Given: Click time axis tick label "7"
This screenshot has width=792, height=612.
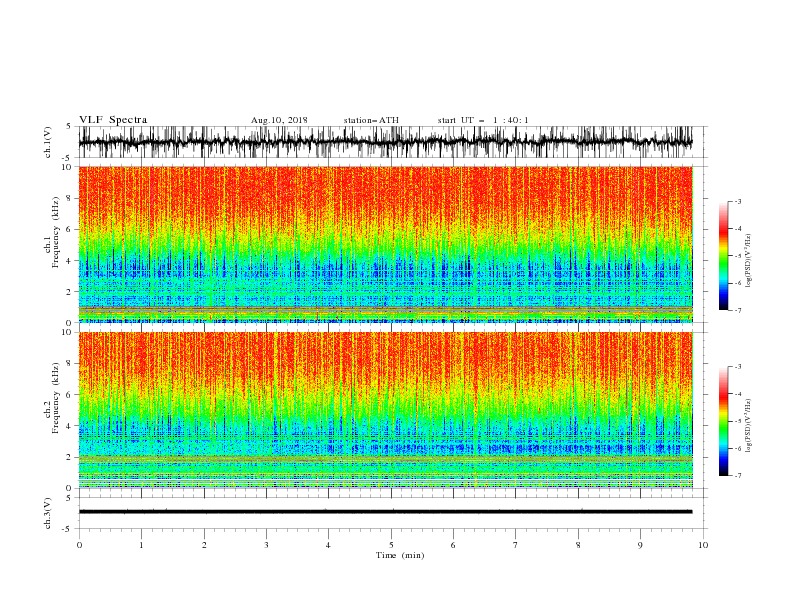Looking at the screenshot, I should (516, 545).
